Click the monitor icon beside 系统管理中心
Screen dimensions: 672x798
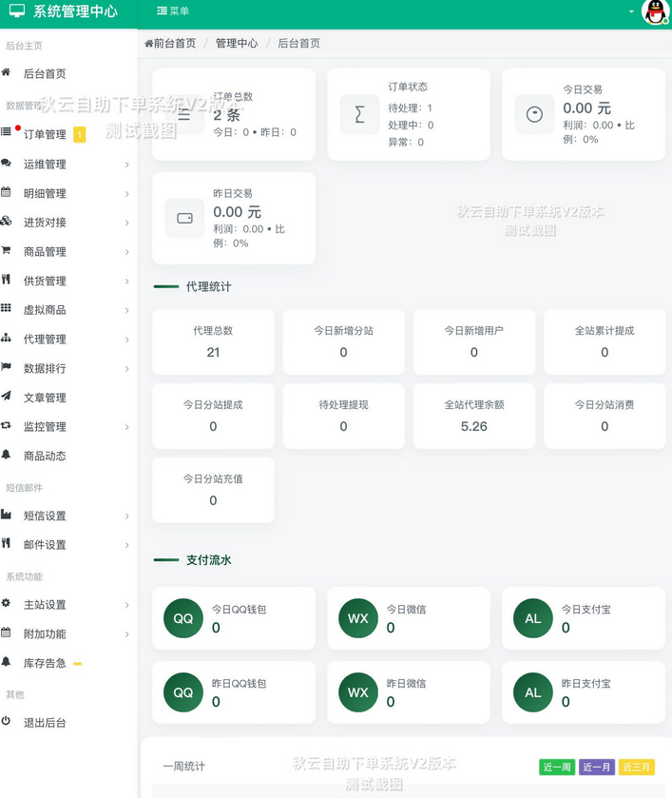17,10
